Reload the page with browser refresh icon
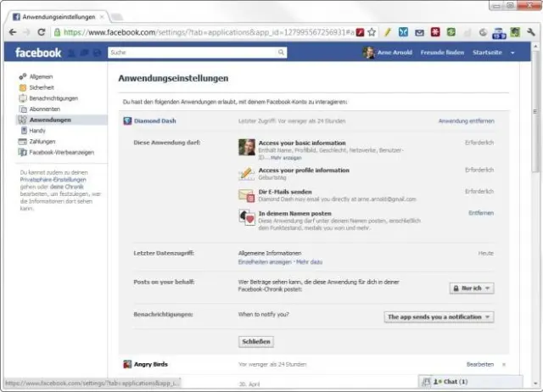543x392 pixels. pyautogui.click(x=42, y=32)
